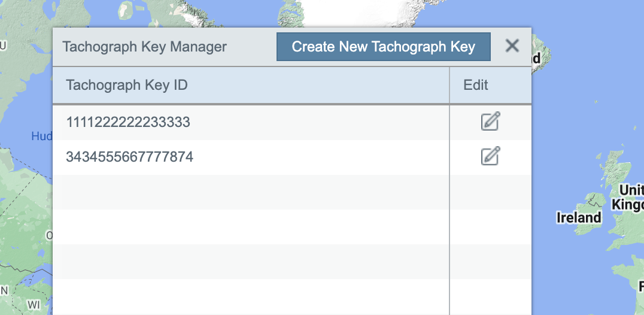Sort by Tachograph Key ID column header
This screenshot has width=644, height=315.
[x=127, y=85]
